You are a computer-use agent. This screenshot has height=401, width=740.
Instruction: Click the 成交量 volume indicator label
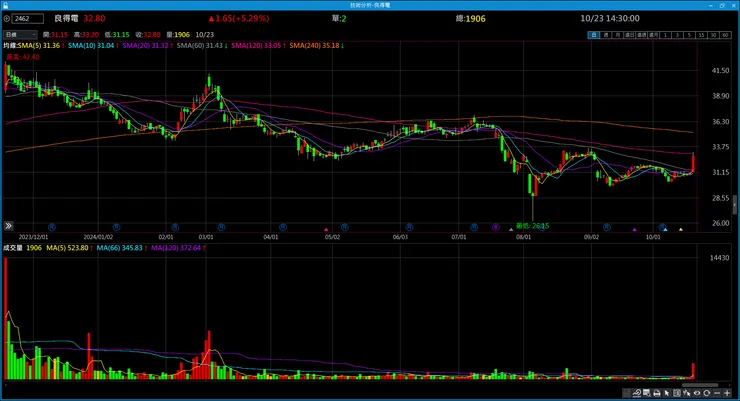tap(13, 248)
